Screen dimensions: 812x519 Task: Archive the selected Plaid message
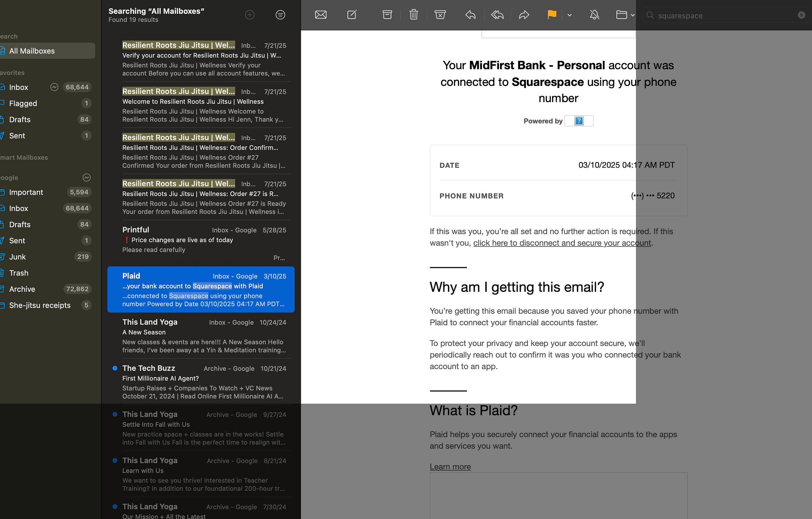click(387, 15)
